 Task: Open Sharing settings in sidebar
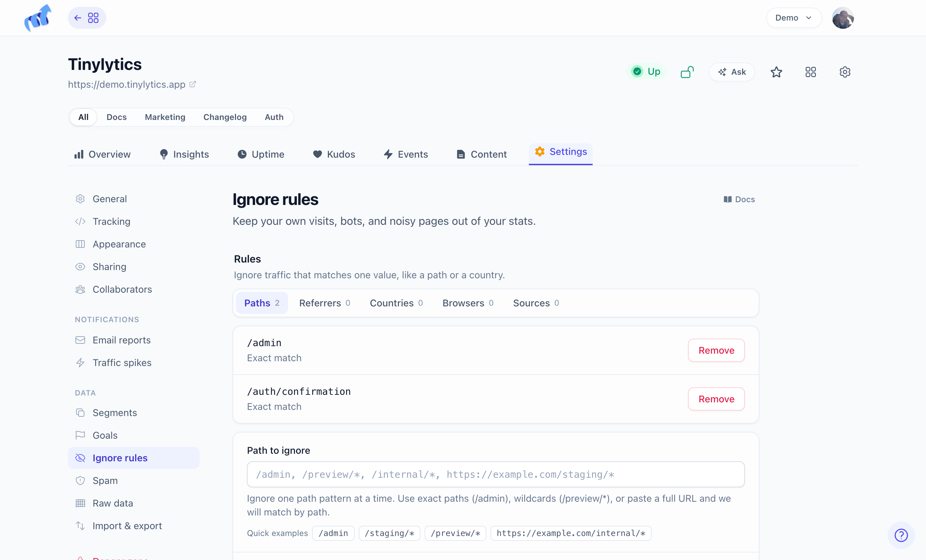pyautogui.click(x=134, y=266)
